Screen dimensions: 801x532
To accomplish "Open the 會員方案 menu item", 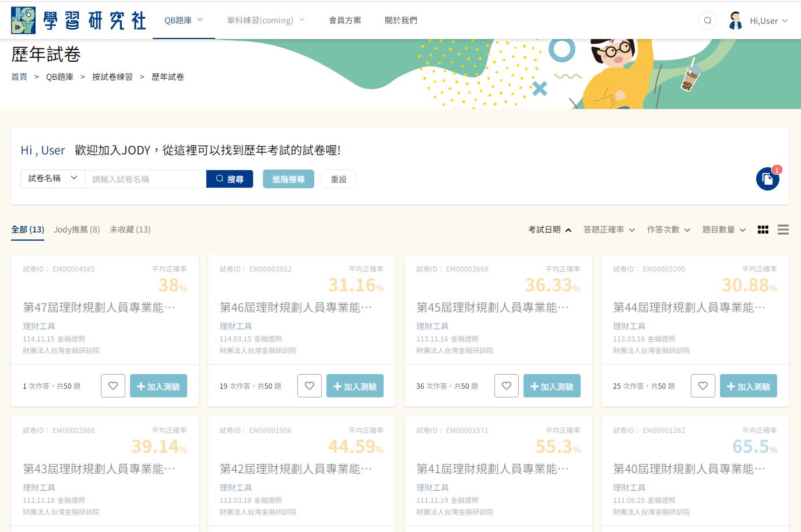I will coord(345,20).
